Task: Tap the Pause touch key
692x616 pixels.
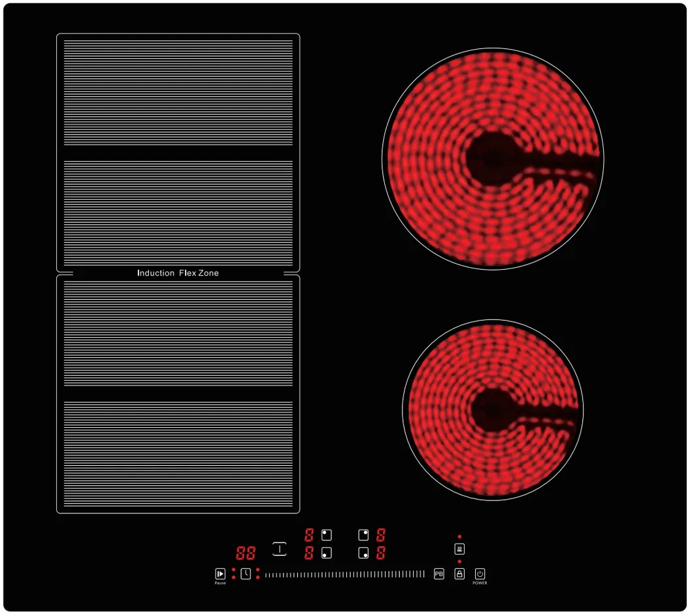Action: (x=220, y=574)
